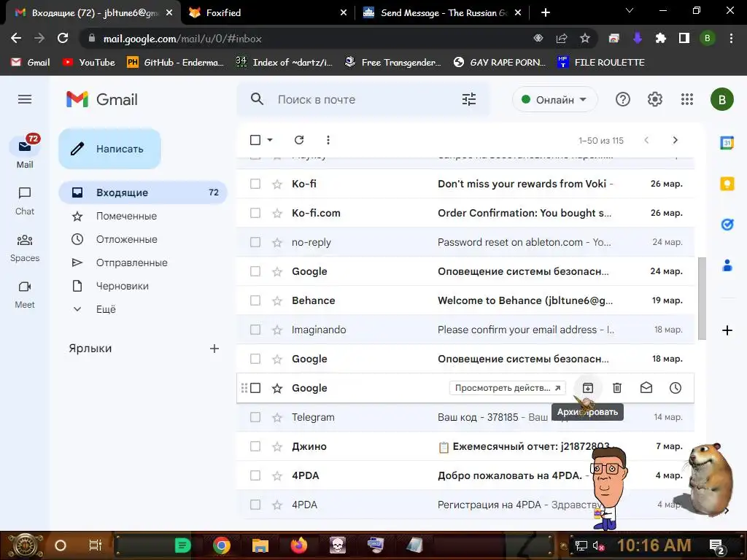
Task: Delete the hovered Google email with trash icon
Action: (x=617, y=388)
